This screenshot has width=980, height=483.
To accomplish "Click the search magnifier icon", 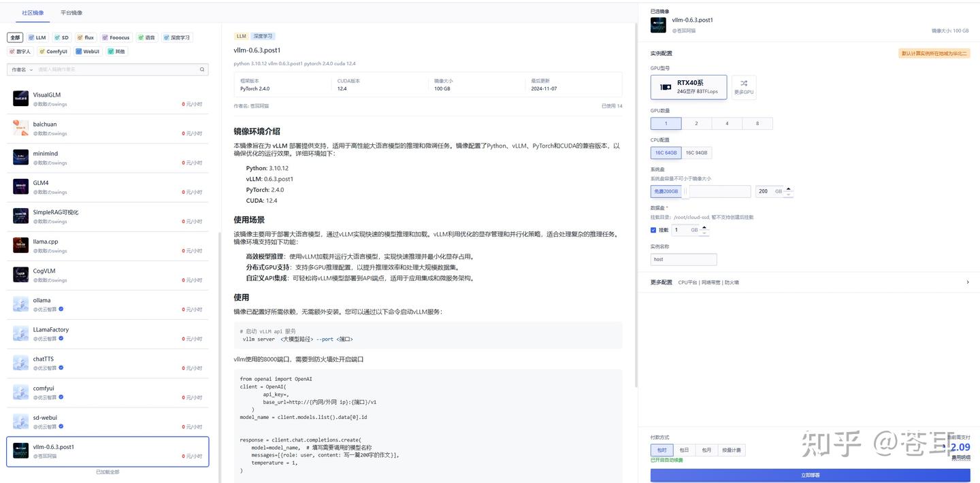I will click(202, 69).
